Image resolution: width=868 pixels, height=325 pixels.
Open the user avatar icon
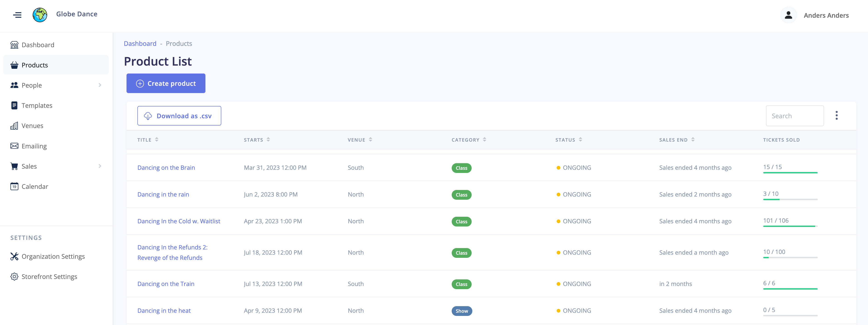pyautogui.click(x=788, y=15)
